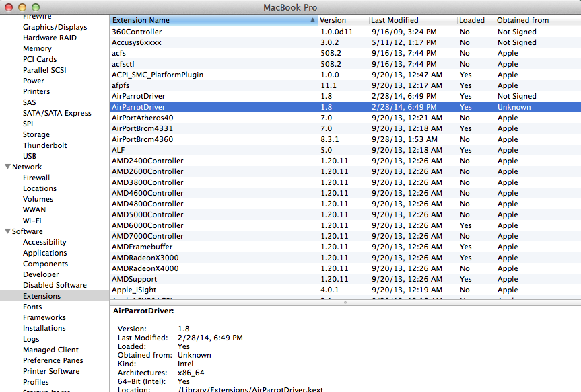Select Graphics/Displays in the sidebar
The image size is (581, 392).
coord(55,27)
